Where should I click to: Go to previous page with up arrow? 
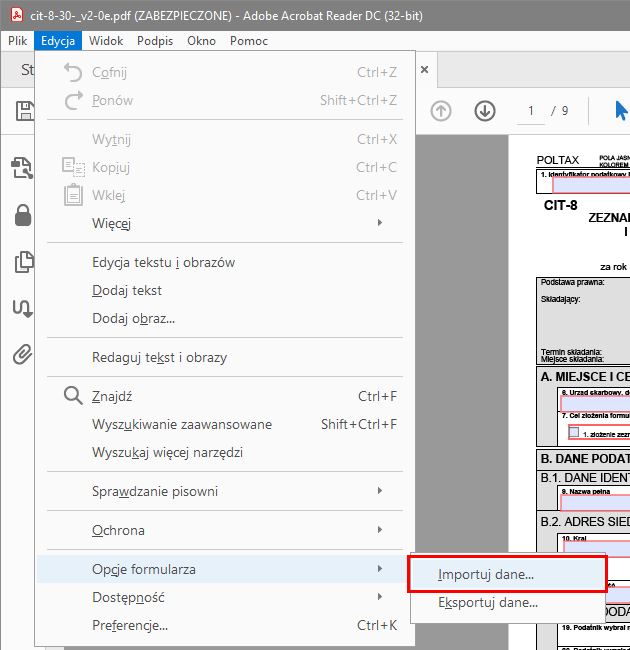point(440,111)
